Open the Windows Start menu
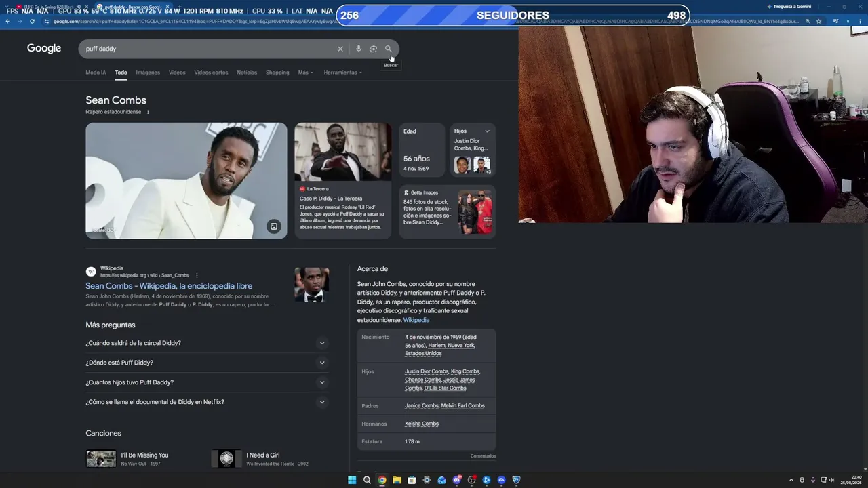The height and width of the screenshot is (488, 868). coord(352,480)
